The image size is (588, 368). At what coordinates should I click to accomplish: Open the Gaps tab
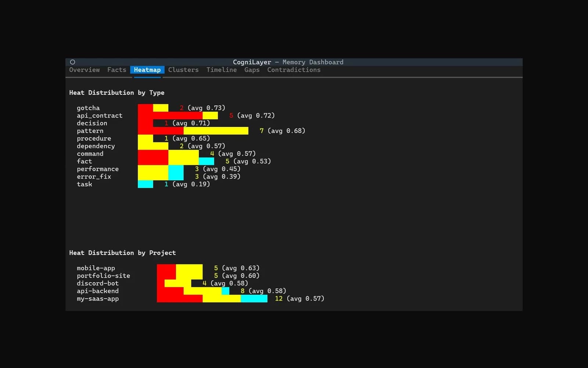coord(252,70)
